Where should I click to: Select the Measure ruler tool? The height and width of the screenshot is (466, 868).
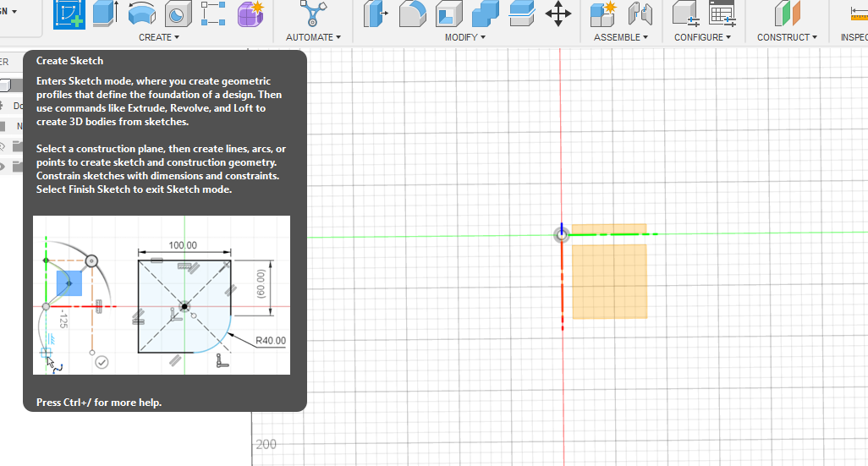click(x=860, y=14)
